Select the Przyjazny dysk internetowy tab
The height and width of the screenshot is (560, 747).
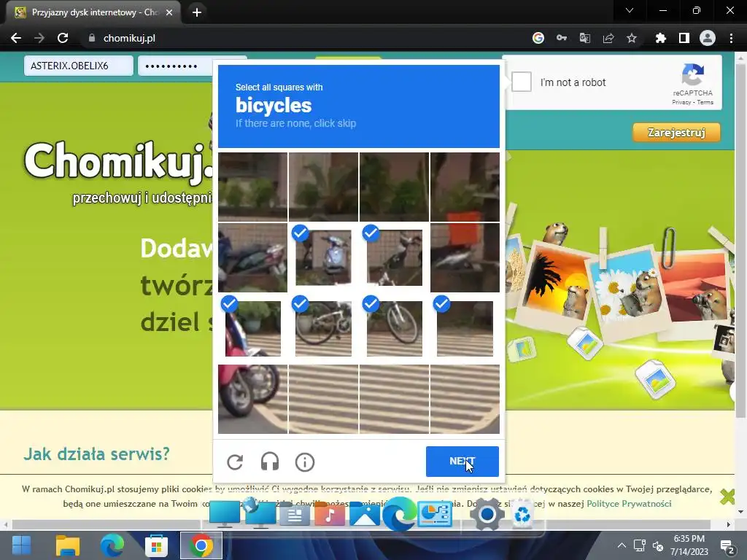coord(93,12)
